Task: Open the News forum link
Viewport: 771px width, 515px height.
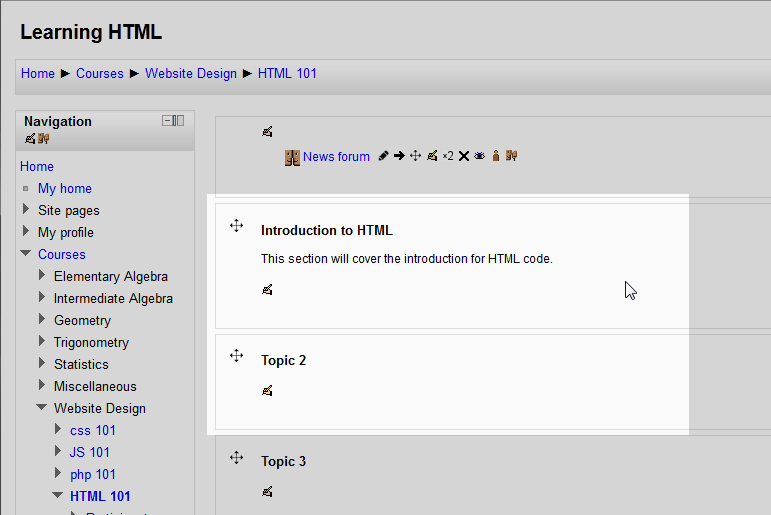Action: [336, 156]
